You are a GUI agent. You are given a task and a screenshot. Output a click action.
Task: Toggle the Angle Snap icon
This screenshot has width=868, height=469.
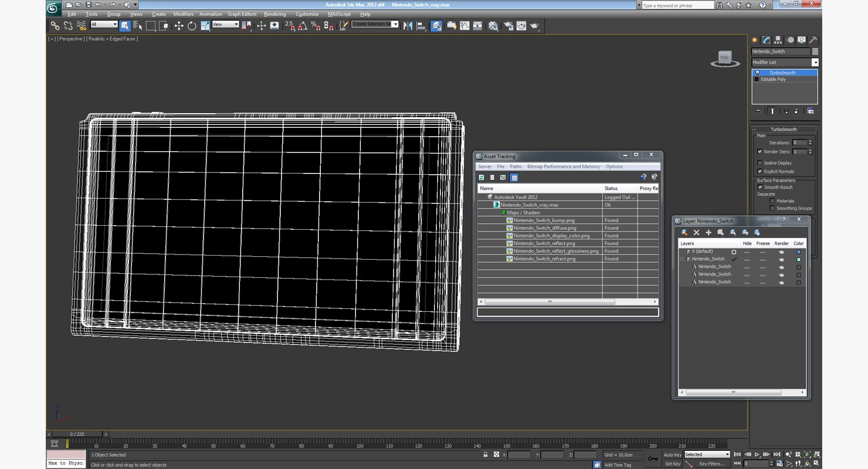coord(303,25)
